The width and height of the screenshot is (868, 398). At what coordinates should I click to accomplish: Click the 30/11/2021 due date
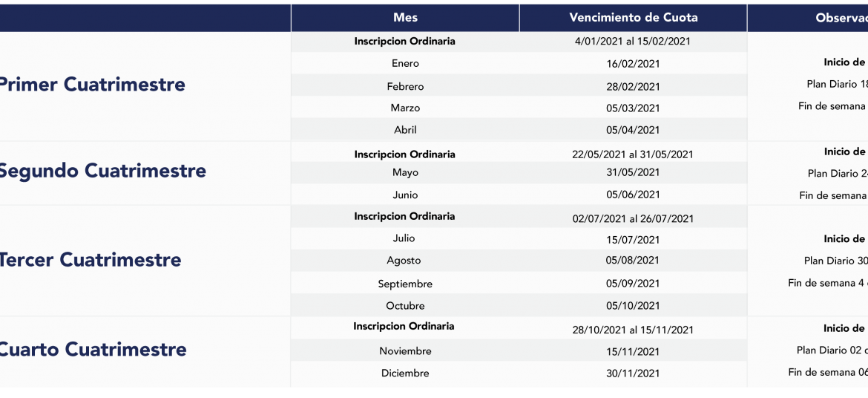click(x=633, y=373)
